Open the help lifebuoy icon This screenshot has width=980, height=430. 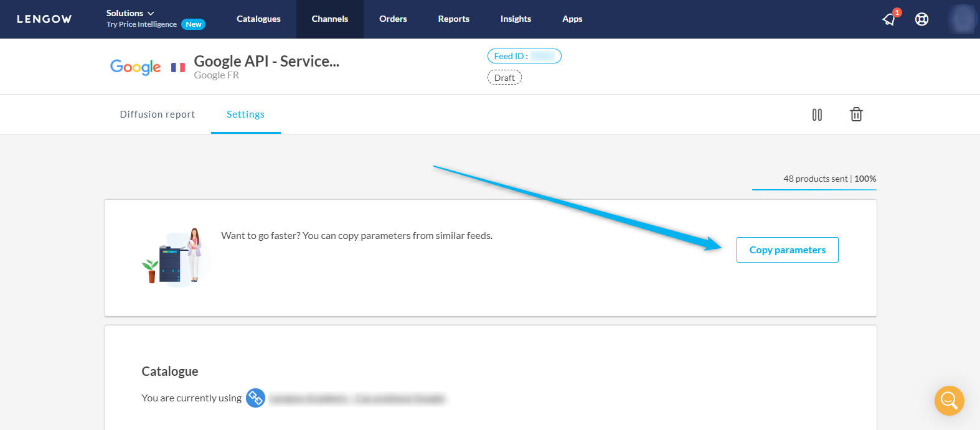[x=921, y=19]
